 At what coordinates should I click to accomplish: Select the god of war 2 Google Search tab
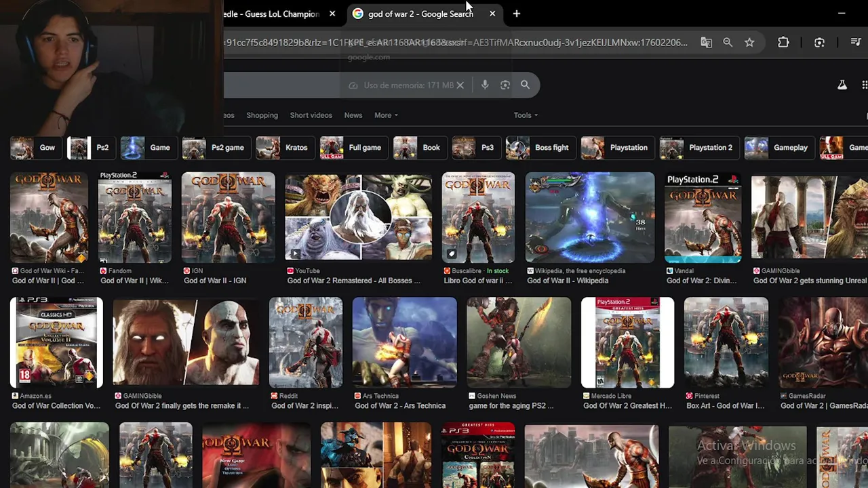click(x=424, y=14)
